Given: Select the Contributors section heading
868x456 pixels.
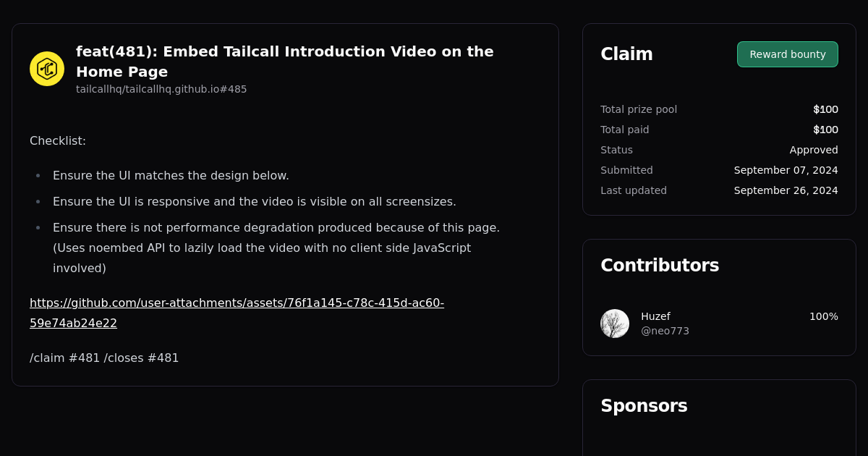Looking at the screenshot, I should (660, 265).
